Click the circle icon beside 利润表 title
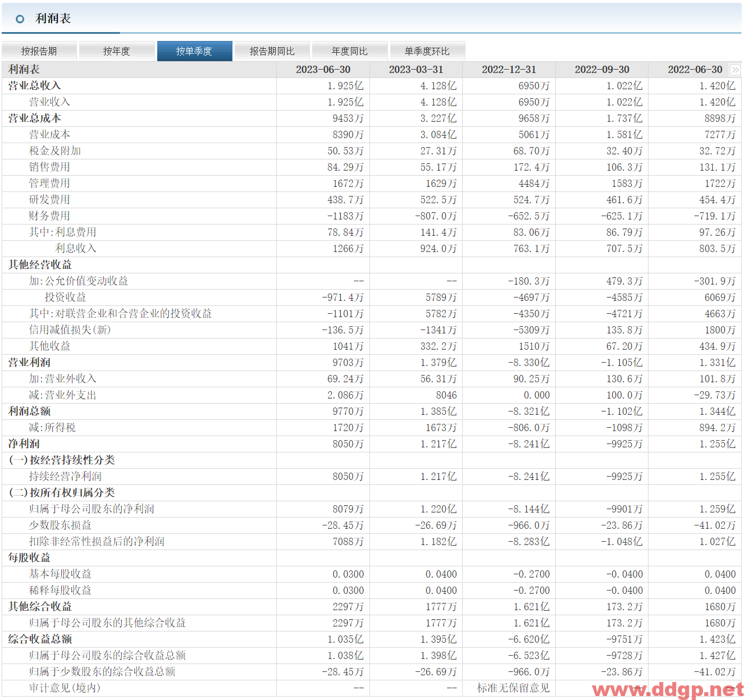 [20, 19]
